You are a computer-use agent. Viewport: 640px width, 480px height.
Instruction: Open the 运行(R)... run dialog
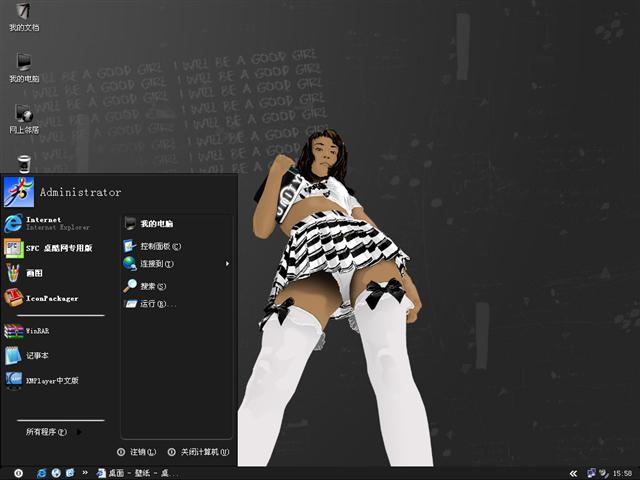click(150, 304)
